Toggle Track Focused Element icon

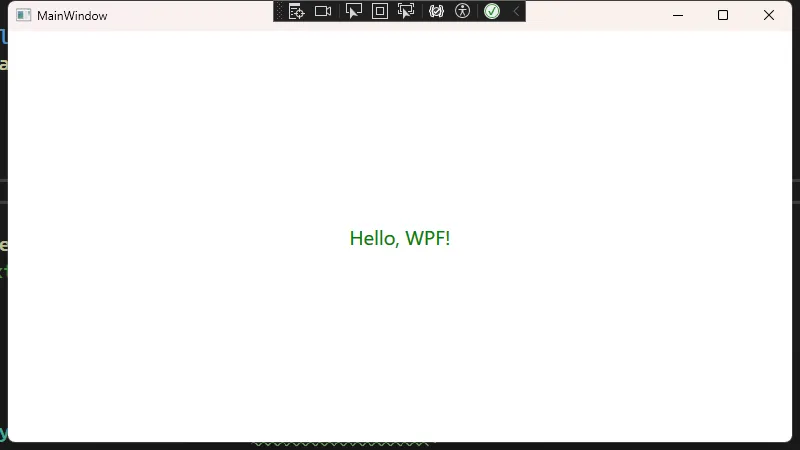[x=406, y=12]
